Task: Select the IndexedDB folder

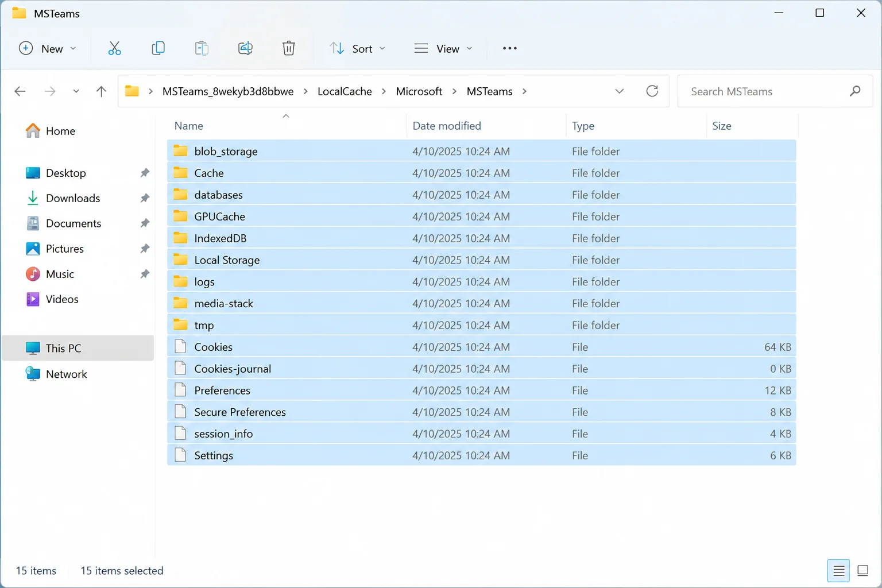Action: [x=482, y=238]
